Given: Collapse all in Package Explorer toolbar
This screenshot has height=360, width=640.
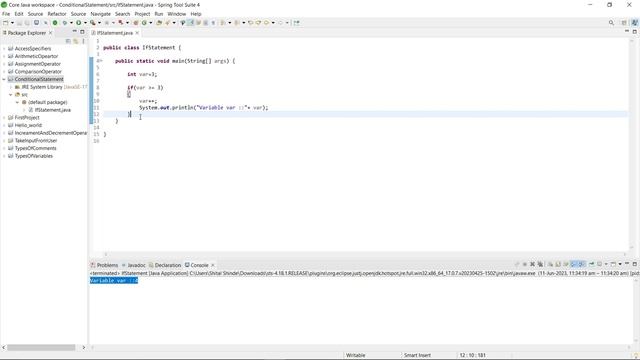Looking at the screenshot, I should pos(68,41).
